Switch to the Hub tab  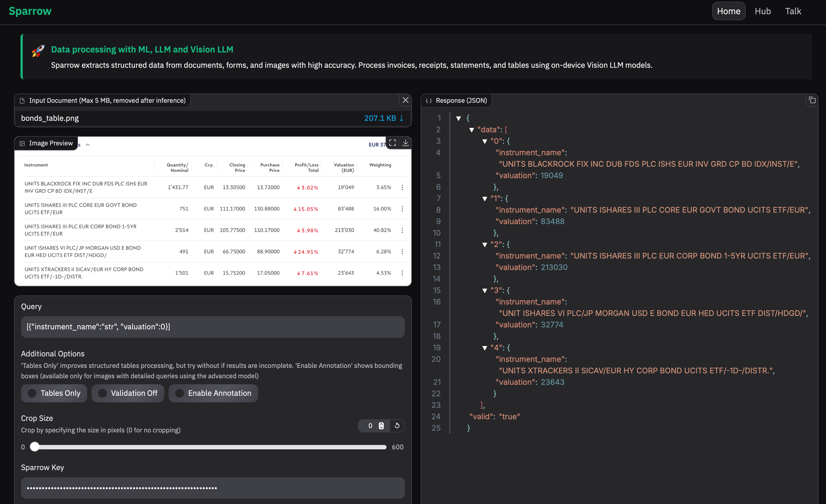click(762, 11)
